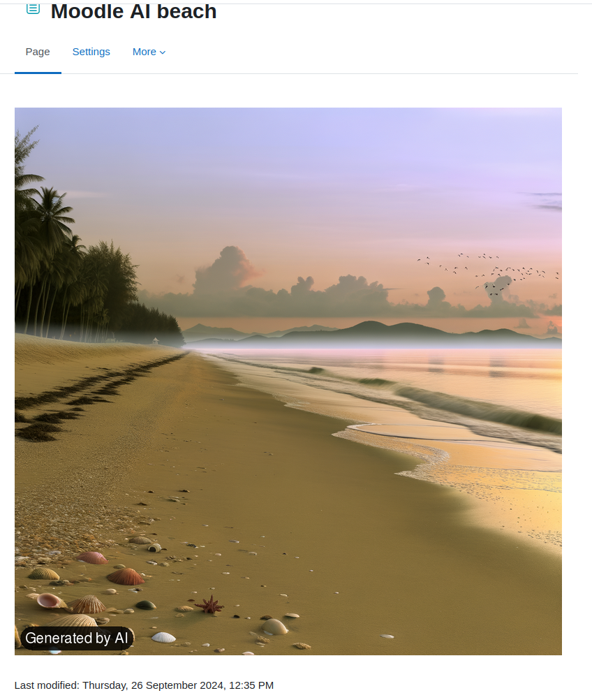Click the Moodle AI beach heading
The image size is (592, 700).
133,11
